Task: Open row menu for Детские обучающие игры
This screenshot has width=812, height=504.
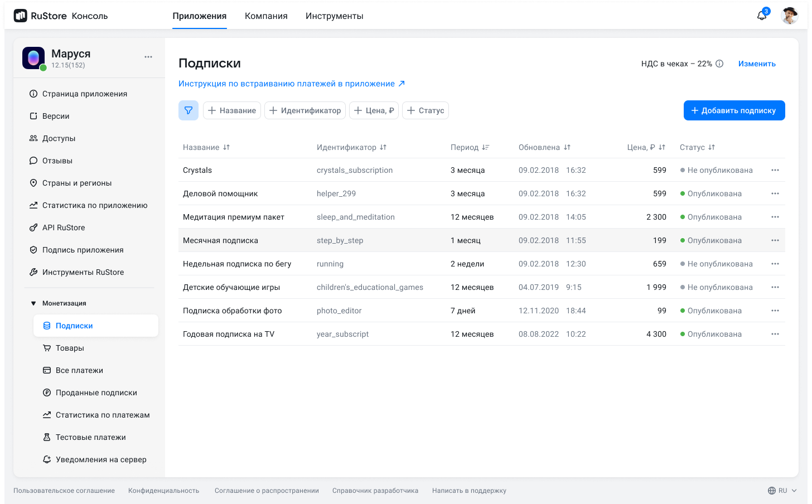Action: pos(775,287)
